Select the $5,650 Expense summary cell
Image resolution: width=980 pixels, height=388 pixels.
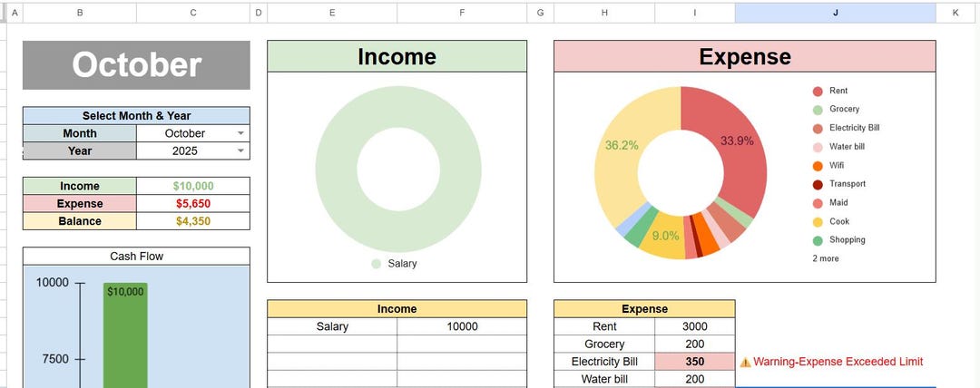tap(193, 204)
